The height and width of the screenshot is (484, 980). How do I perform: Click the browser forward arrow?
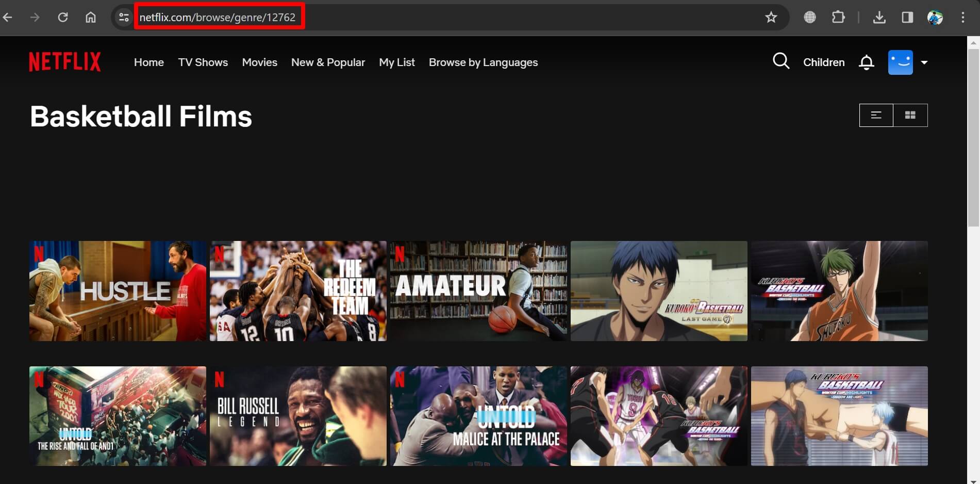click(35, 18)
